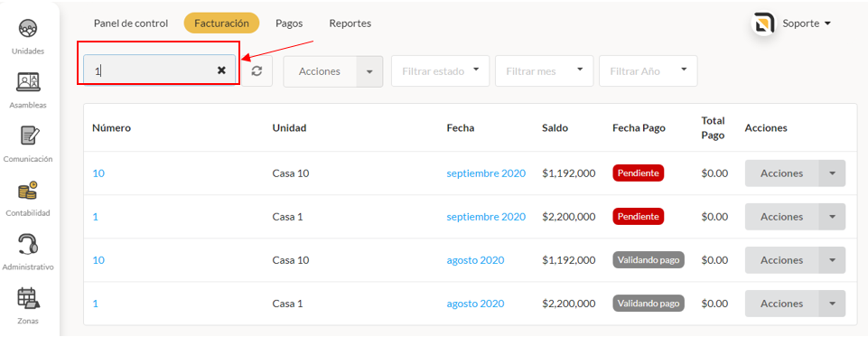Switch to the Pagos tab
Image resolution: width=868 pixels, height=337 pixels.
click(x=289, y=23)
